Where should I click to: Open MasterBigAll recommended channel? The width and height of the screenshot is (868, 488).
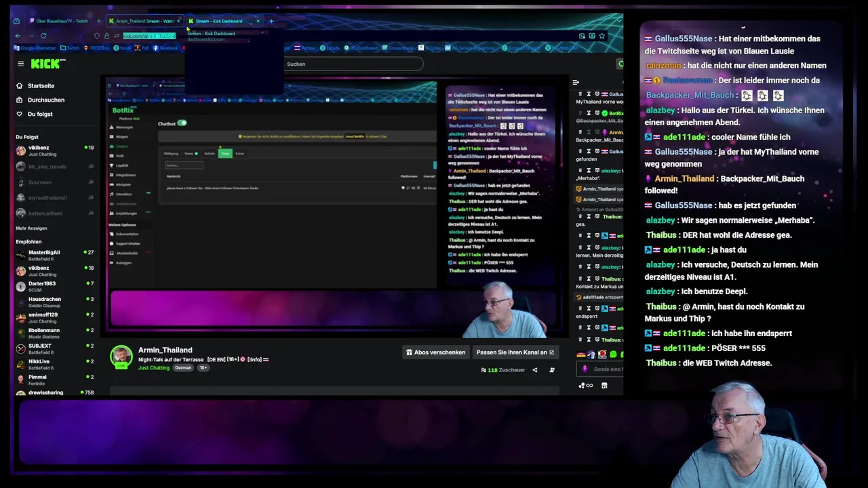pyautogui.click(x=54, y=256)
